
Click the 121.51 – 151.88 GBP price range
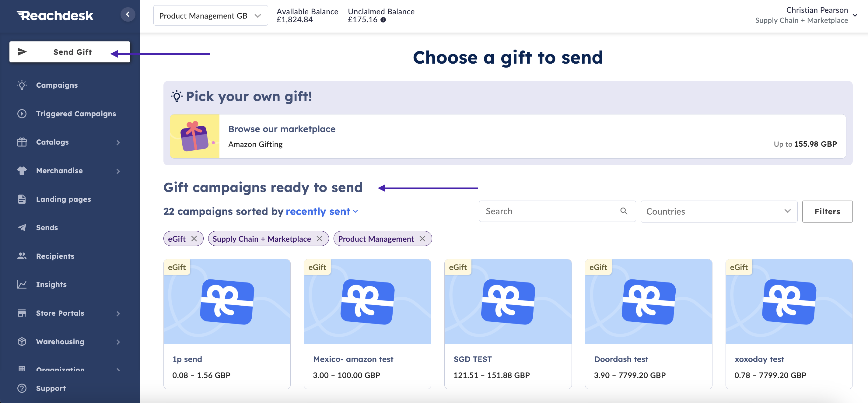click(x=491, y=375)
